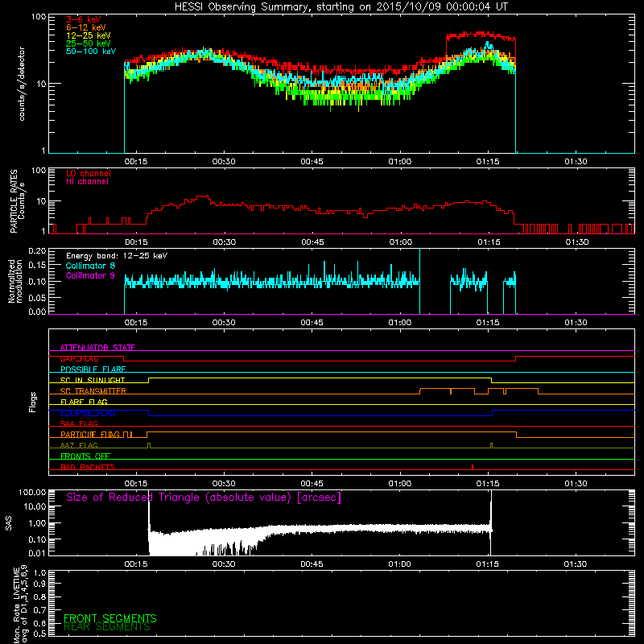Select the red 3-6 keV legend entry
The image size is (644, 644).
(84, 19)
